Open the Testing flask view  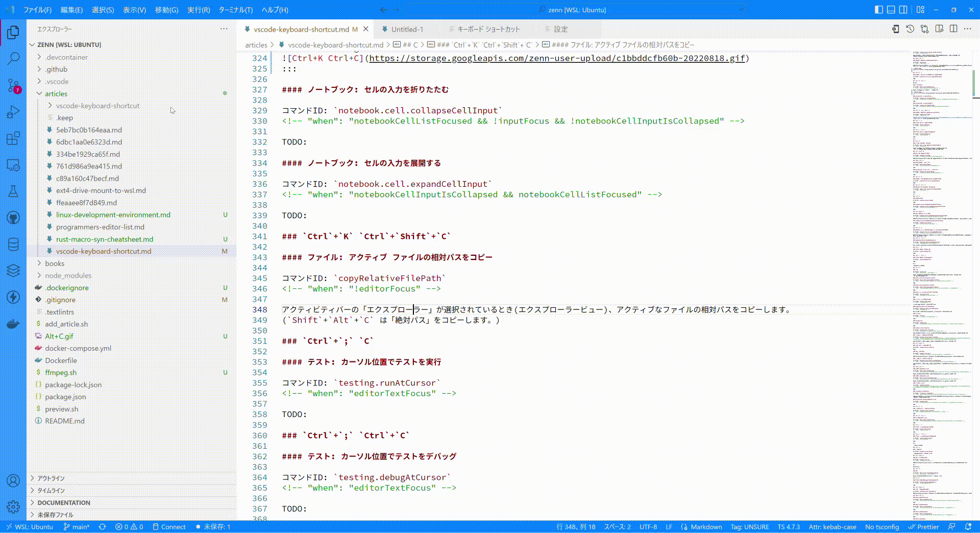[x=13, y=191]
